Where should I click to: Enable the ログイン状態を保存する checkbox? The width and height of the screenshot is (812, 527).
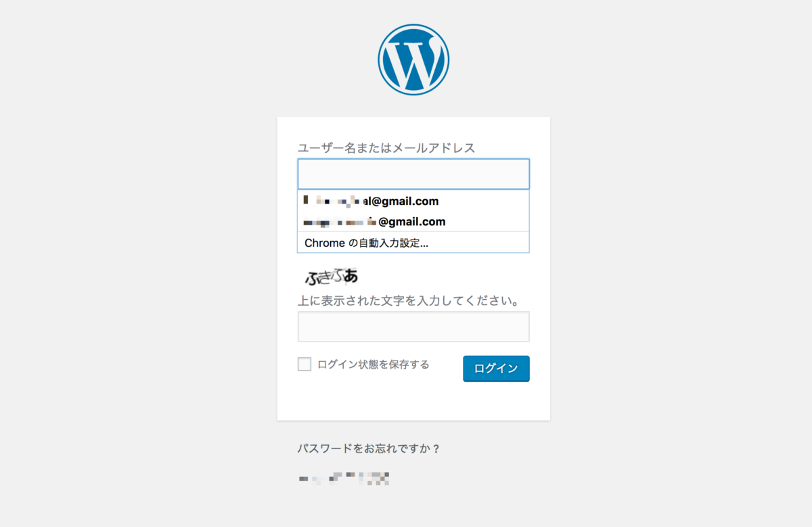click(x=304, y=365)
